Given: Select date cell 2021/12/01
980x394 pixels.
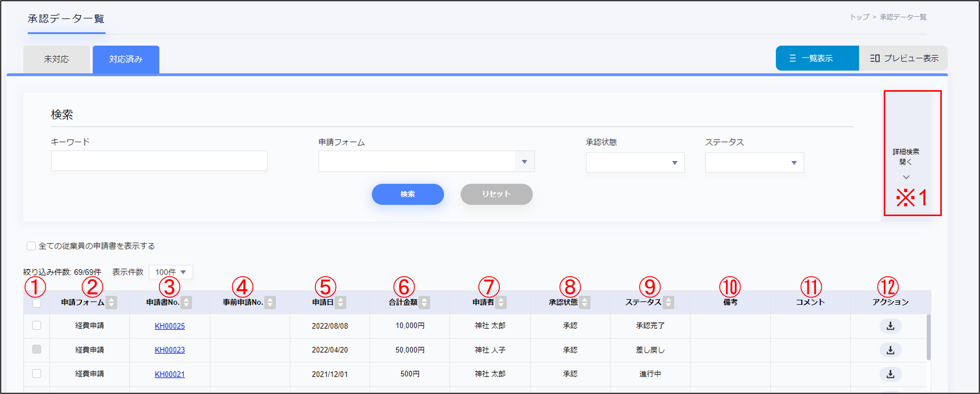Looking at the screenshot, I should (330, 374).
